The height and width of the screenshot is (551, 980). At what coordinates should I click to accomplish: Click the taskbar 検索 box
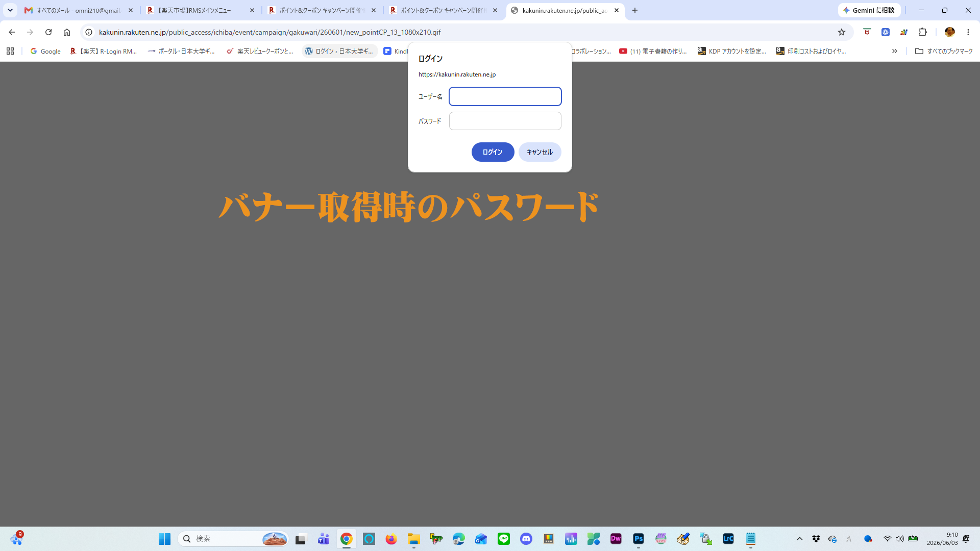pos(234,539)
